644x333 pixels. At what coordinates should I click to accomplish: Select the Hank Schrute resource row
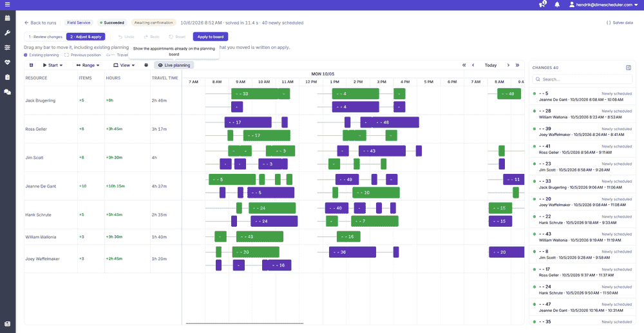click(102, 214)
